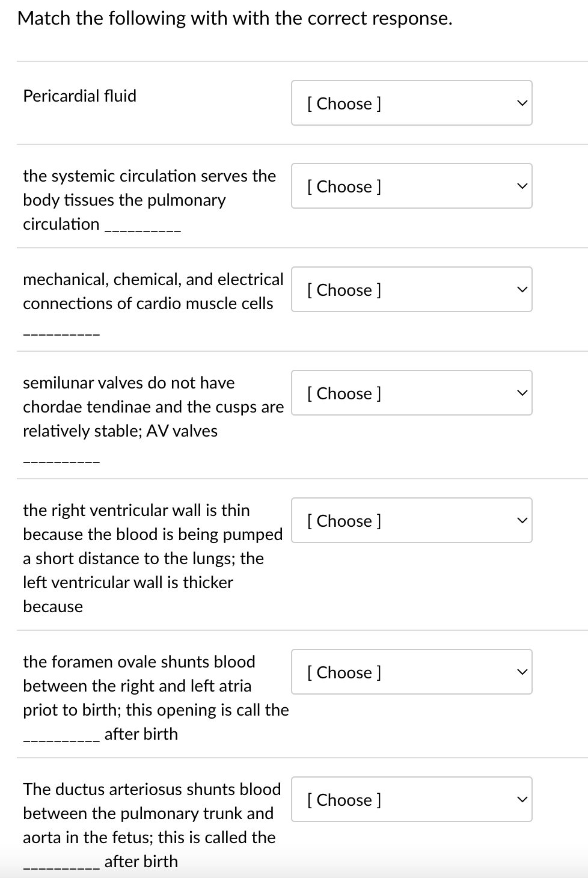Open dropdown for cardio muscle cell connections
This screenshot has height=878, width=588.
[x=411, y=289]
